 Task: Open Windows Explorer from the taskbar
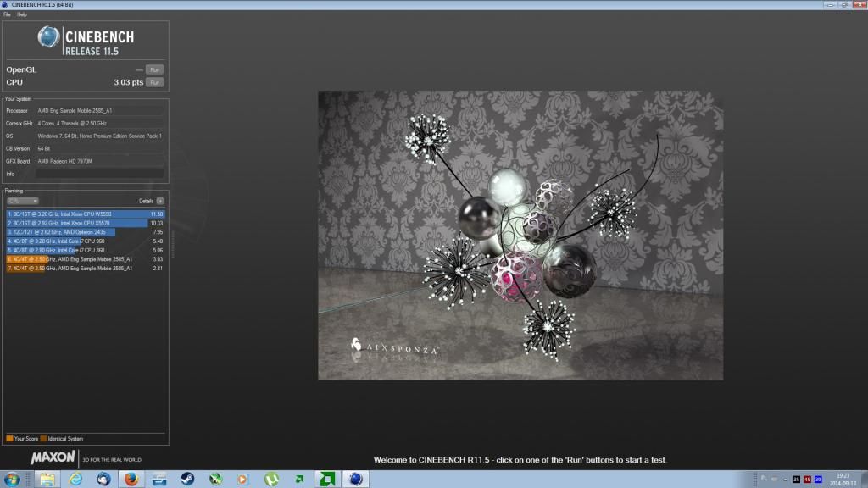(x=47, y=480)
